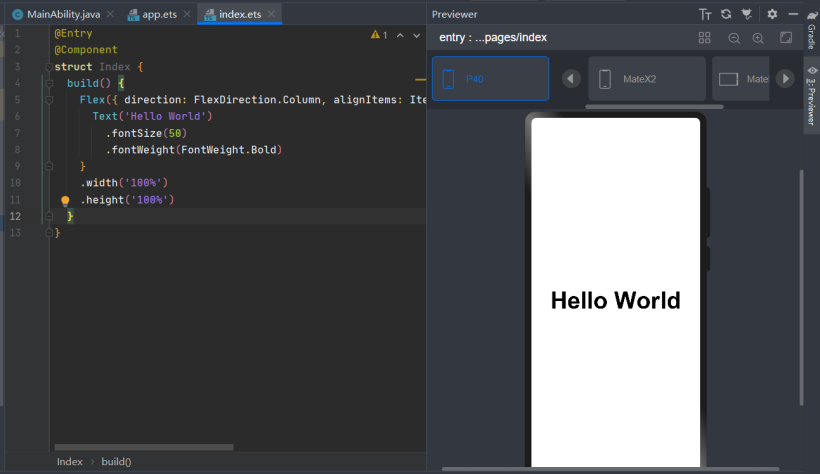Zoom out the device preview
Screen dimensions: 820x474
tap(734, 38)
